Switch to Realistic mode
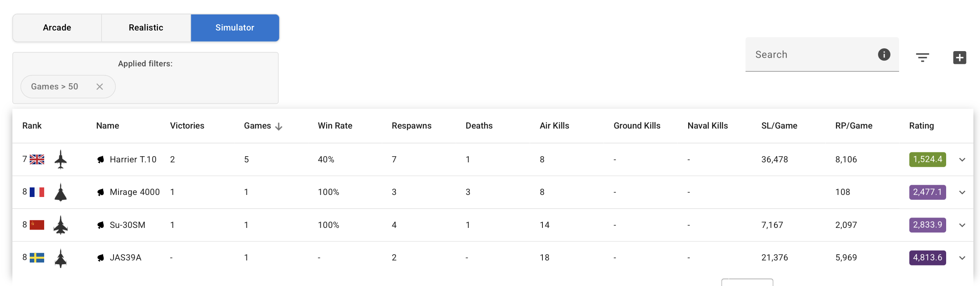The width and height of the screenshot is (980, 286). pyautogui.click(x=146, y=28)
